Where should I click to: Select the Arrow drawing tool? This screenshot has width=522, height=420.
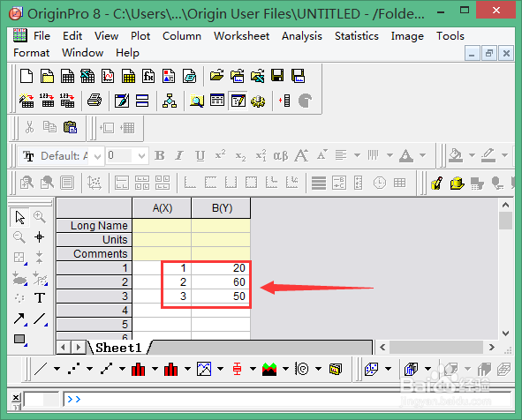click(x=19, y=319)
